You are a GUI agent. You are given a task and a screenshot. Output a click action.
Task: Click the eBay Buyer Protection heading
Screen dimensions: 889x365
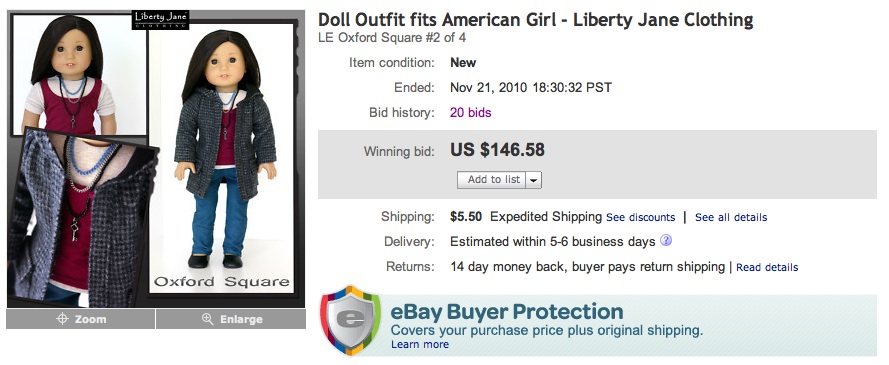coord(507,312)
